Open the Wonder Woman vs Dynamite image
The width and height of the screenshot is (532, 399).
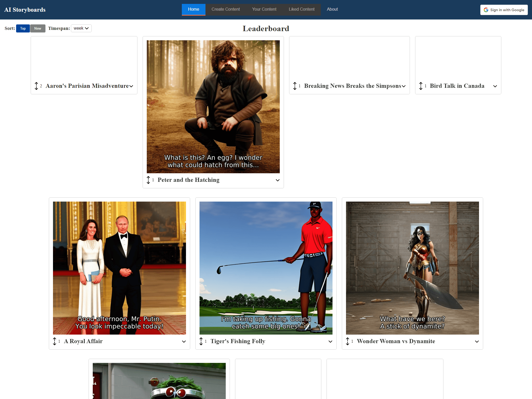click(413, 268)
